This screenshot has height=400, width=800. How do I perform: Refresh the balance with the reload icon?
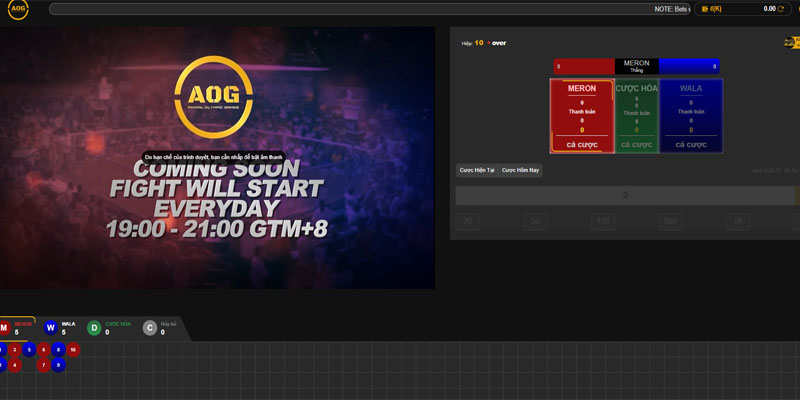click(x=781, y=9)
